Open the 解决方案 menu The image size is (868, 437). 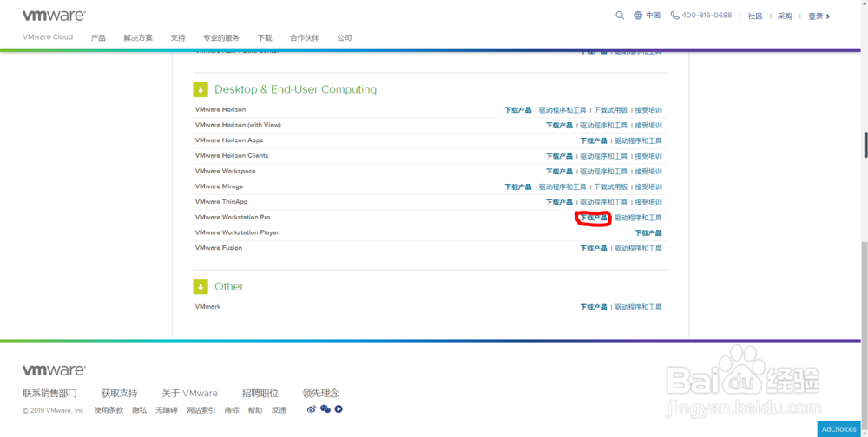coord(138,38)
